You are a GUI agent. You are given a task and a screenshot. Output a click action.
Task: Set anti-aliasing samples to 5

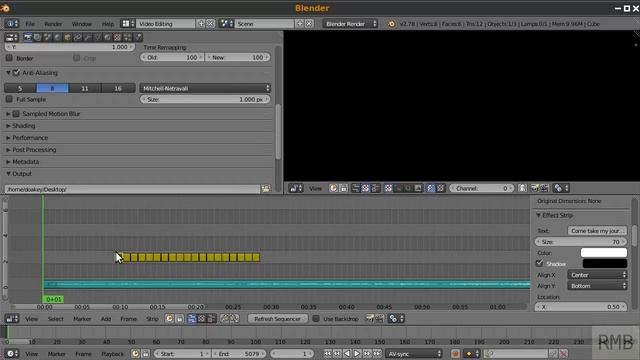(x=20, y=88)
